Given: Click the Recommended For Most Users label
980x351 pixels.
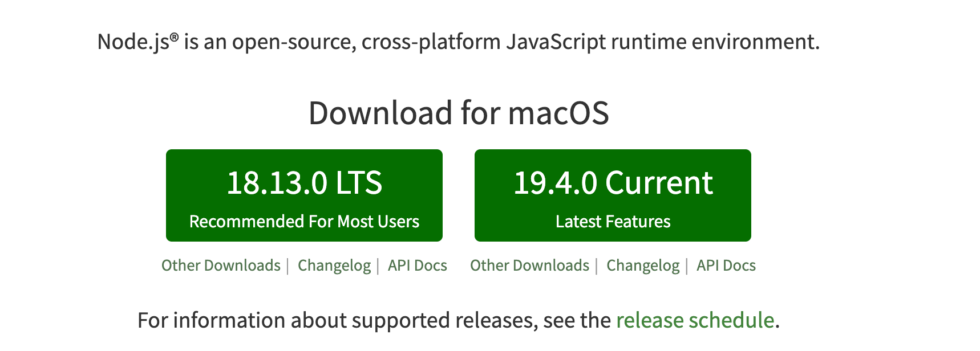Looking at the screenshot, I should pos(304,221).
